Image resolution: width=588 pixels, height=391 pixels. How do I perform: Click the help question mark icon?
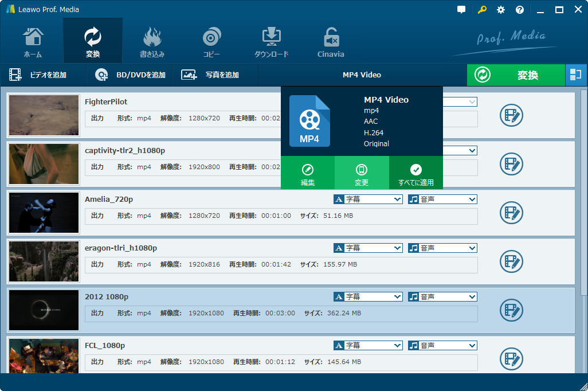point(520,10)
